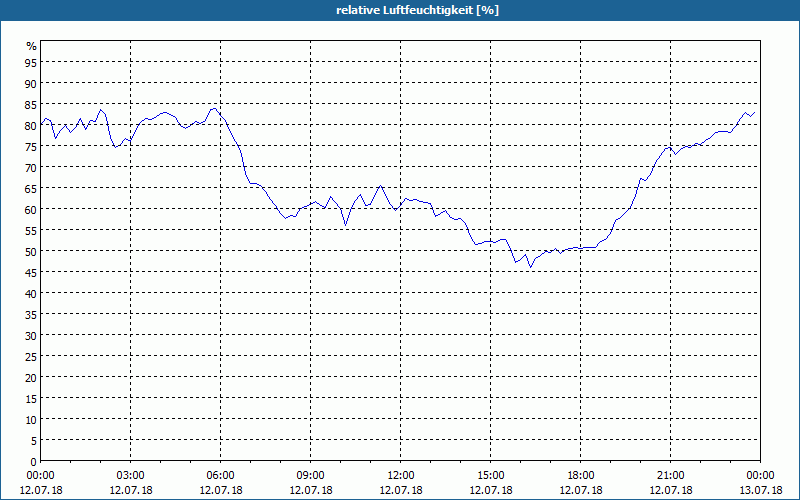Pick the 75 label on the vertical axis
The height and width of the screenshot is (500, 800).
coord(31,146)
